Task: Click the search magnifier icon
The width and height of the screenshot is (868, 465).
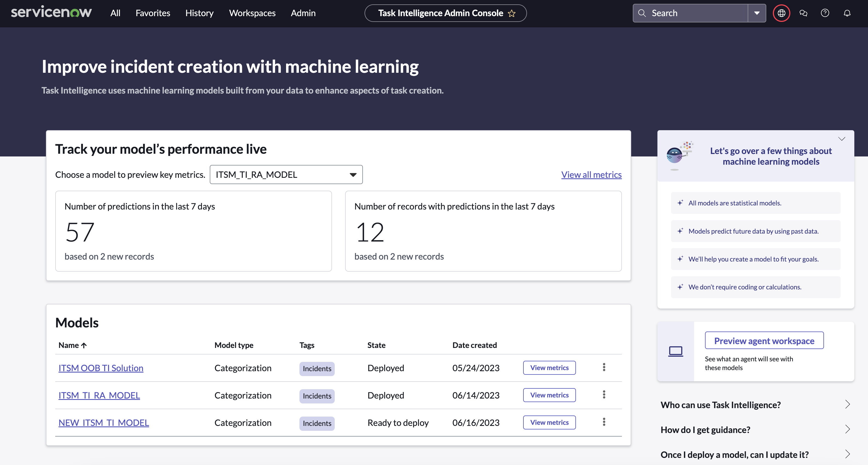Action: pos(642,13)
